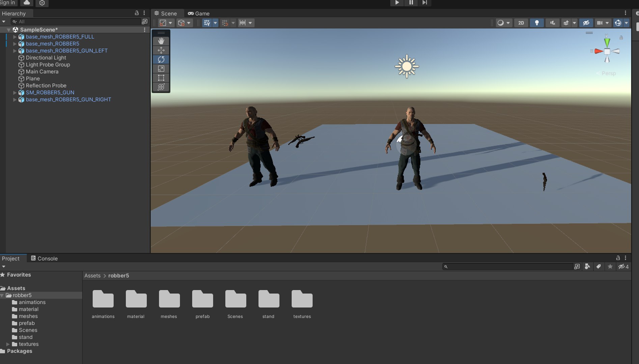The width and height of the screenshot is (639, 364).
Task: Toggle scene audio mute button
Action: [553, 23]
